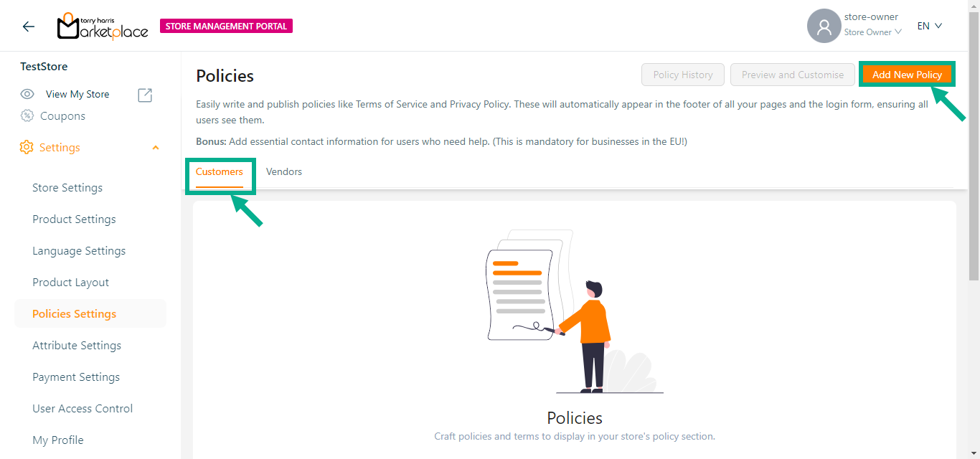Screen dimensions: 980x459
Task: Click the Settings gear icon
Action: coord(27,148)
